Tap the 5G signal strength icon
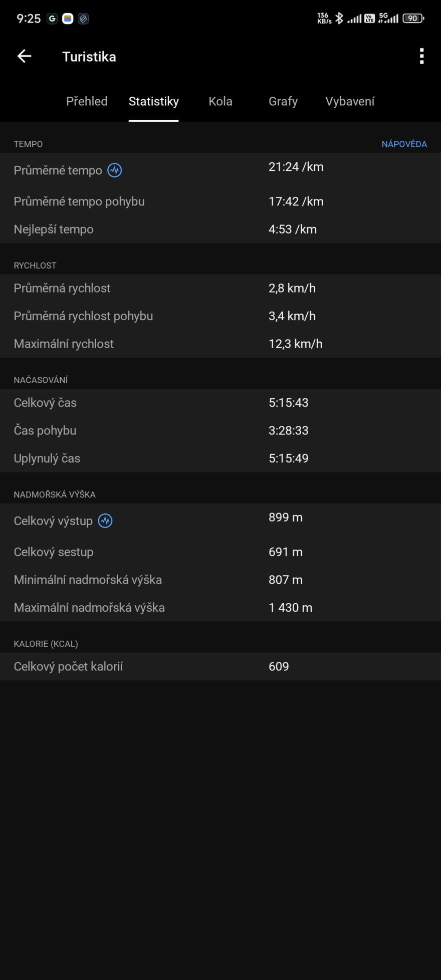441x980 pixels. tap(388, 19)
